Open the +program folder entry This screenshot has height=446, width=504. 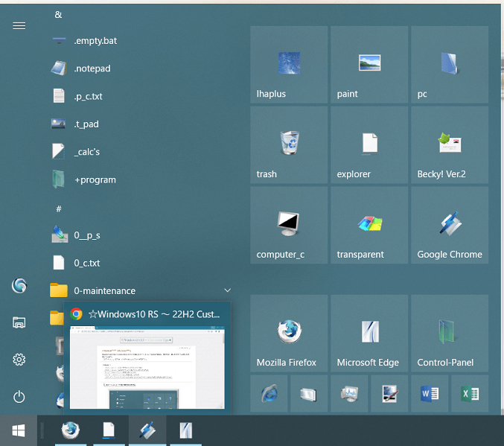[141, 179]
